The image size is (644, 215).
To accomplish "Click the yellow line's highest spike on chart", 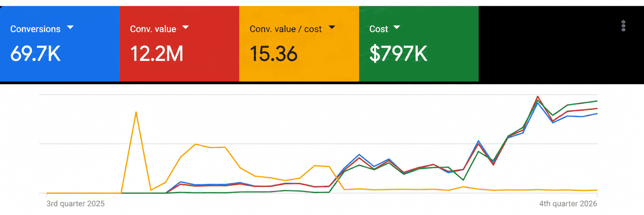I will (136, 112).
